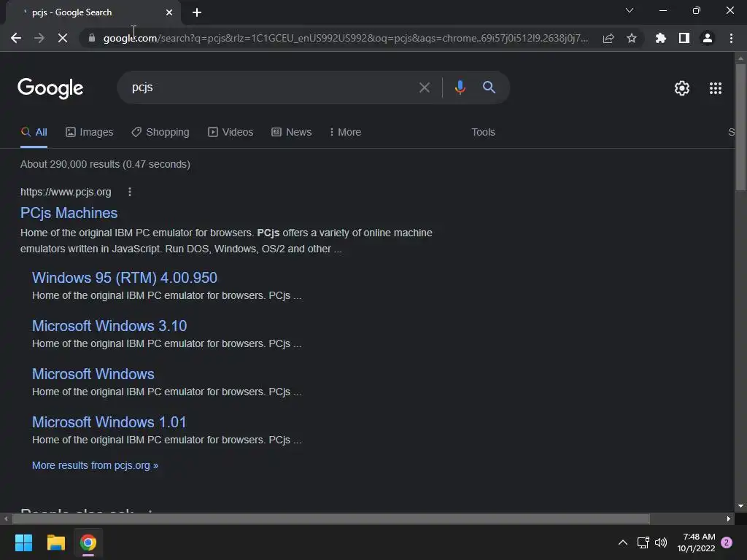Open the Google apps grid
The width and height of the screenshot is (747, 560).
coord(716,88)
